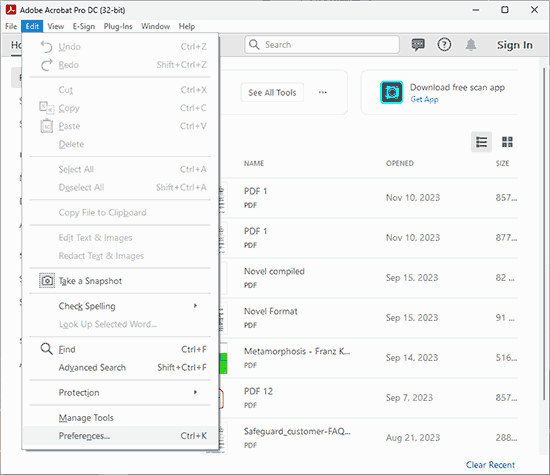Click the vertical scrollbar on right edge

click(x=544, y=234)
